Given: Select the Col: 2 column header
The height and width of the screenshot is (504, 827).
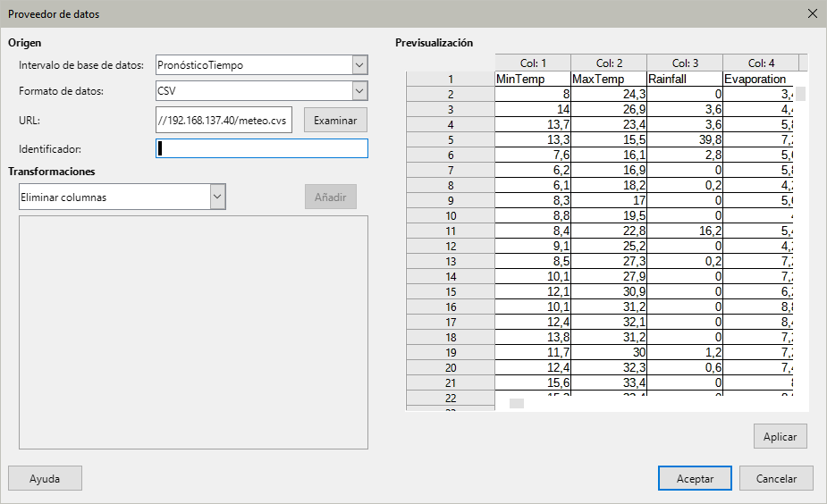Looking at the screenshot, I should (x=609, y=63).
